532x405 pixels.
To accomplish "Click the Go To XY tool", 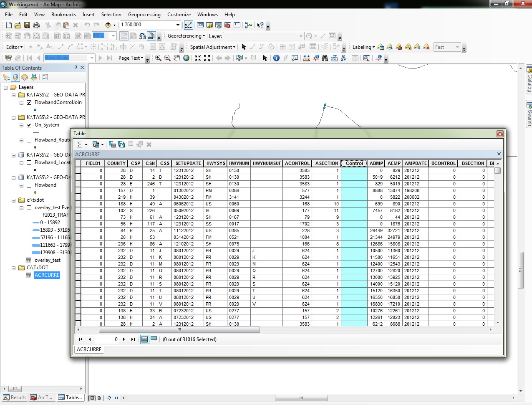I will click(x=343, y=58).
